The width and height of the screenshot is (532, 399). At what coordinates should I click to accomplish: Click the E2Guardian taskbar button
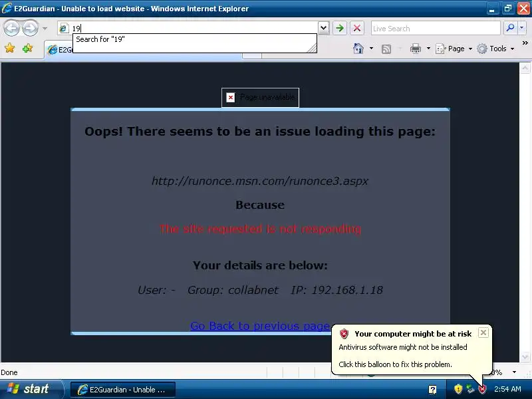coord(123,390)
